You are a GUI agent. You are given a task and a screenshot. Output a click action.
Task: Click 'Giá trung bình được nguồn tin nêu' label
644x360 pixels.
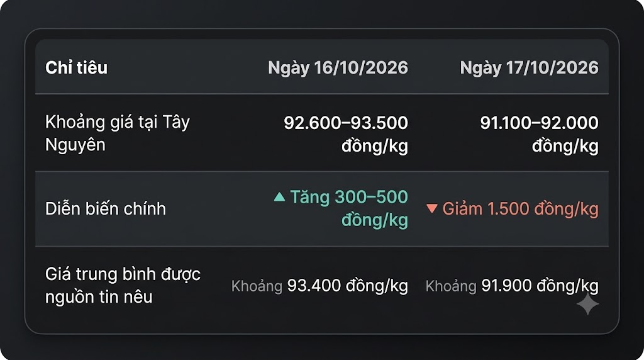[x=123, y=285]
